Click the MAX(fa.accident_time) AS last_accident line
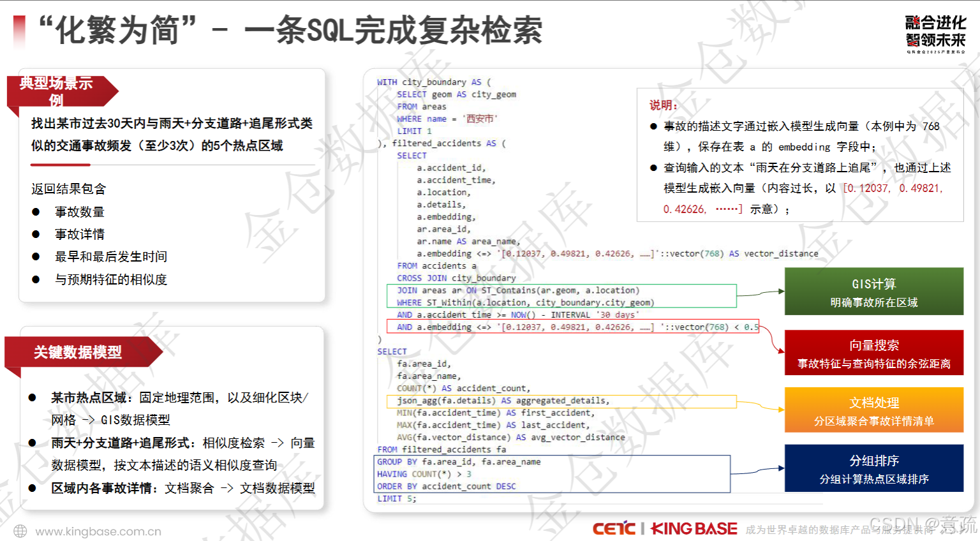The image size is (980, 541). 493,425
